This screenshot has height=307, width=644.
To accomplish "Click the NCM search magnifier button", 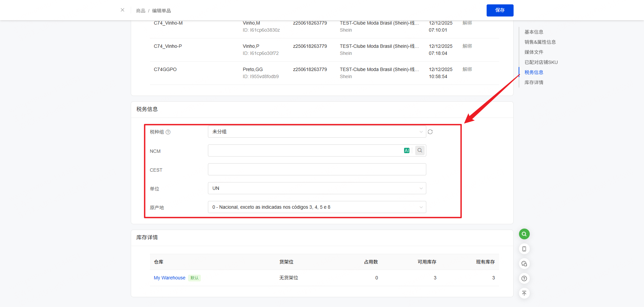I will click(420, 150).
